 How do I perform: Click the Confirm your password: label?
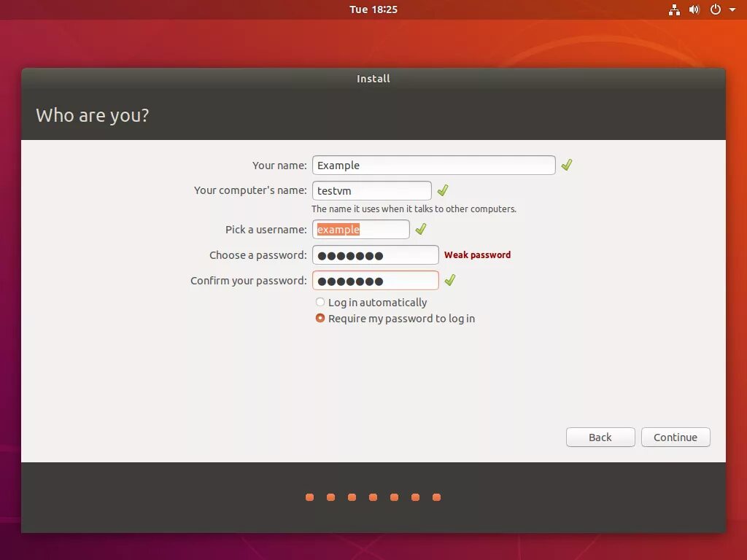249,281
